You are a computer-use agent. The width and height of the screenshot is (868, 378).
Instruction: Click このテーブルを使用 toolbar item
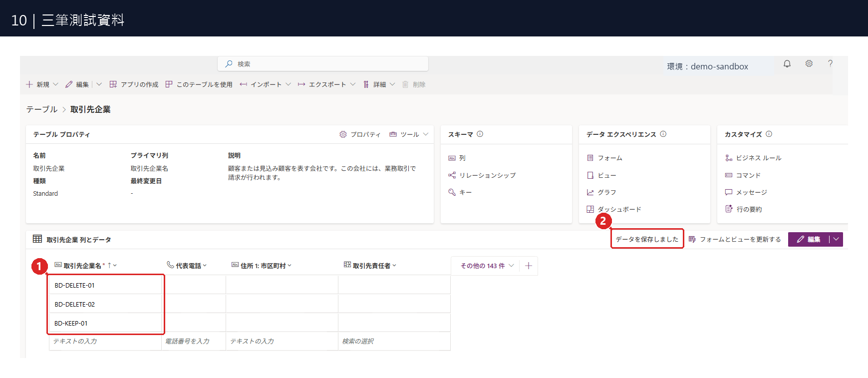(199, 84)
